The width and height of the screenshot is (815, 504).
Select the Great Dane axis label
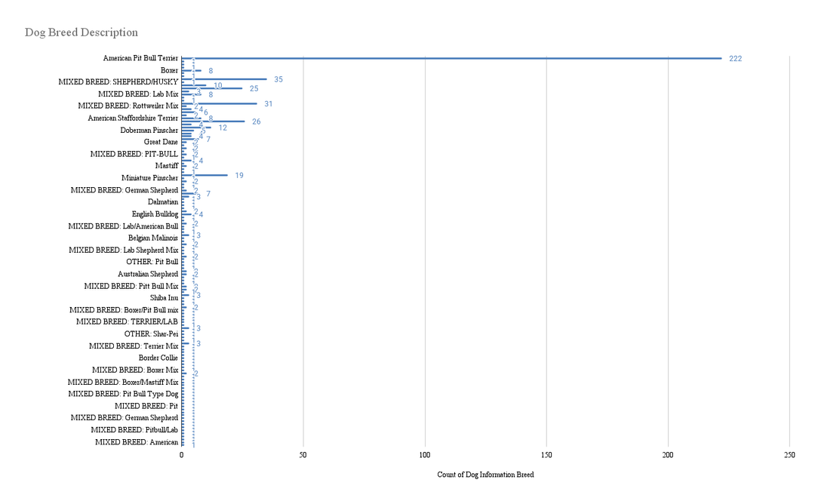tap(161, 142)
